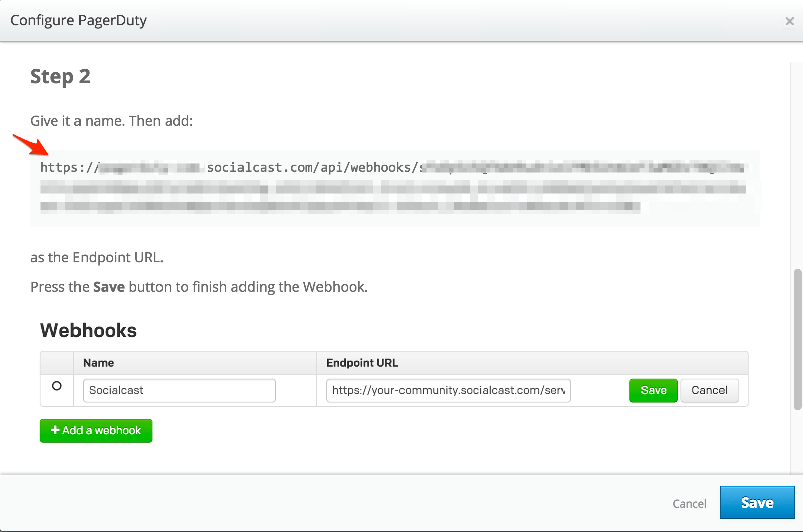Click the plus icon on Add a webhook
Viewport: 803px width, 532px height.
[55, 430]
